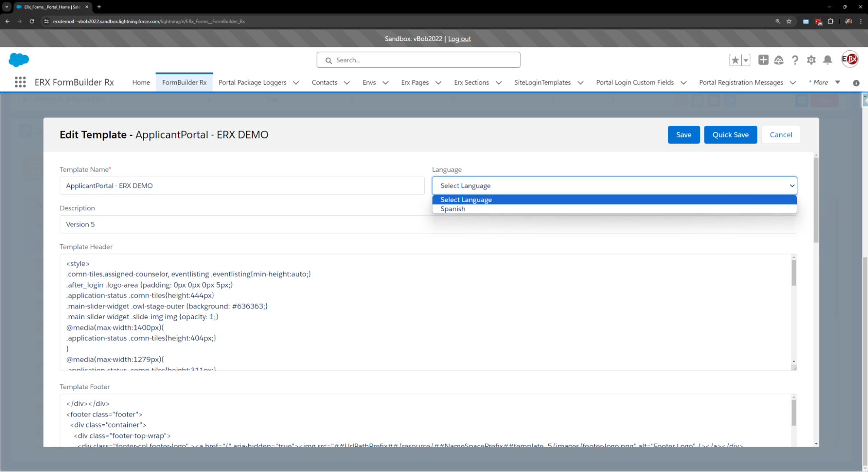This screenshot has height=472, width=868.
Task: Switch to the Home tab
Action: pos(141,82)
